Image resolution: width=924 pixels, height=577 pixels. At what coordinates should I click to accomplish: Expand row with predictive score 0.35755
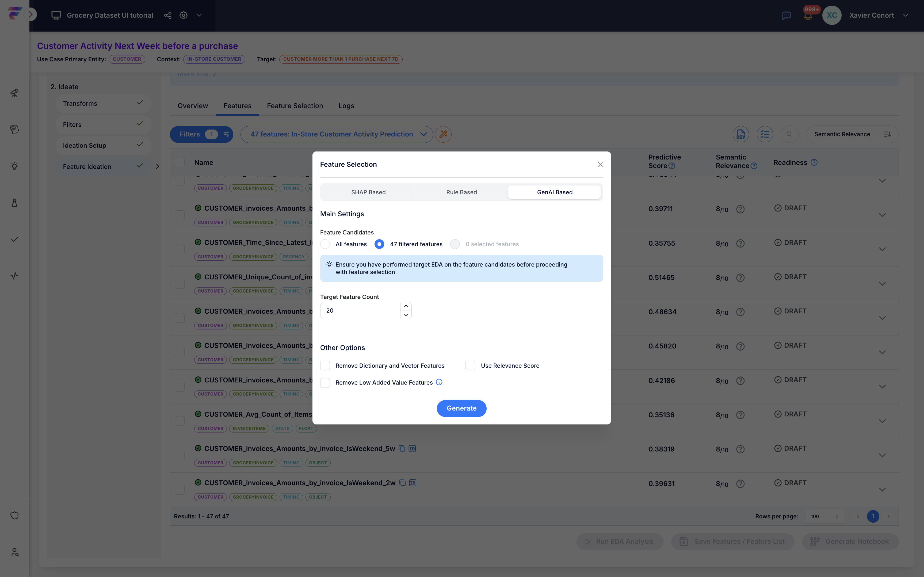(882, 249)
